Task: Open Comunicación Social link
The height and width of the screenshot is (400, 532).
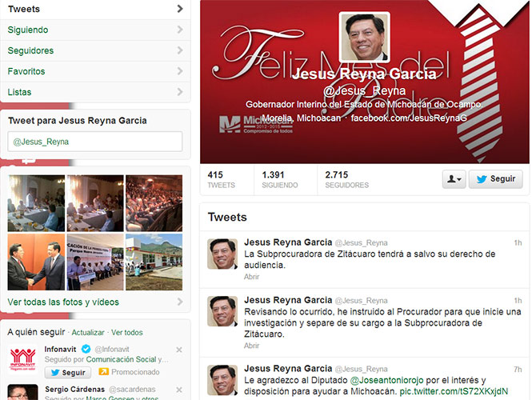Action: [x=121, y=360]
